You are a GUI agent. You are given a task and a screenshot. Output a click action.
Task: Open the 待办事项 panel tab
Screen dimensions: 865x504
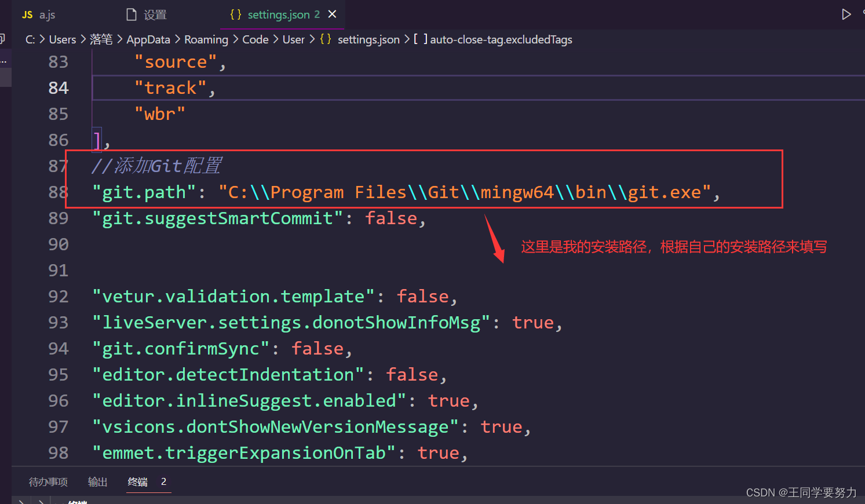tap(48, 482)
